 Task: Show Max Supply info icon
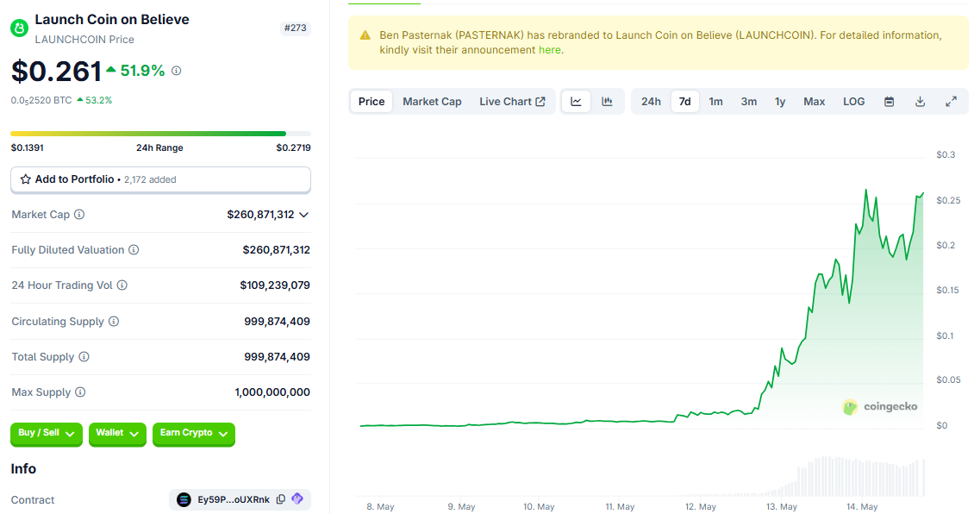coord(80,392)
